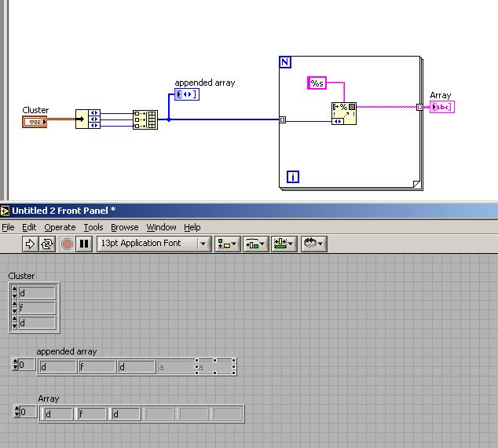Screen dimensions: 498x448
Task: Click the appended array index stepper
Action: pyautogui.click(x=15, y=365)
